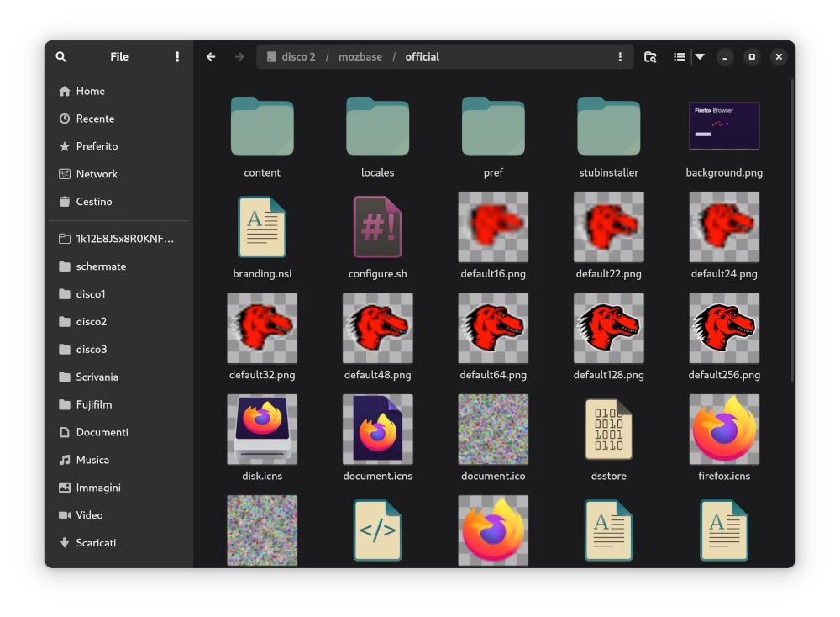Select the configure.sh script icon
This screenshot has height=617, width=840.
tap(378, 227)
